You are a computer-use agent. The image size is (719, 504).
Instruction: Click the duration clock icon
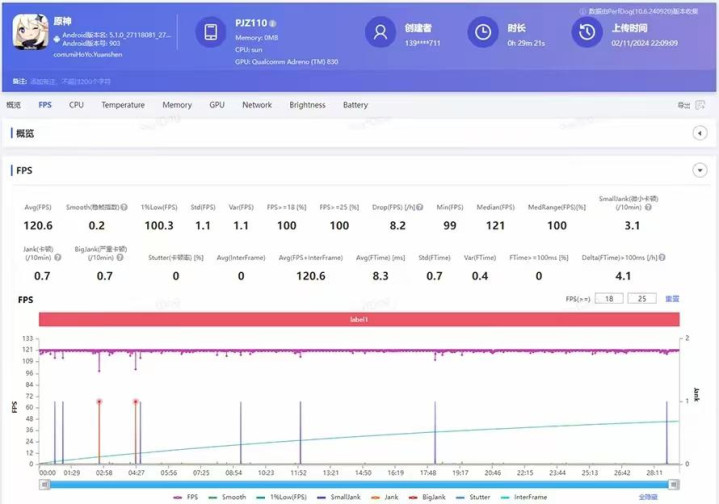483,33
